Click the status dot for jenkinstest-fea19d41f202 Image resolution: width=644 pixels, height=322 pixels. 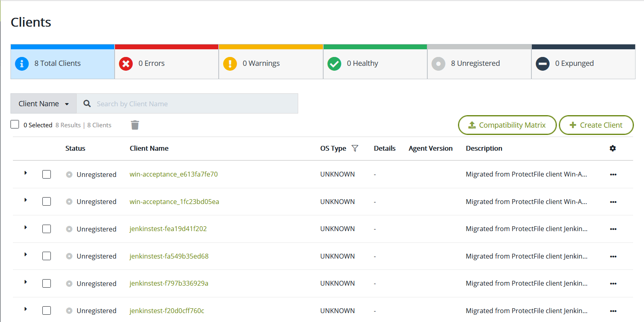(x=69, y=229)
